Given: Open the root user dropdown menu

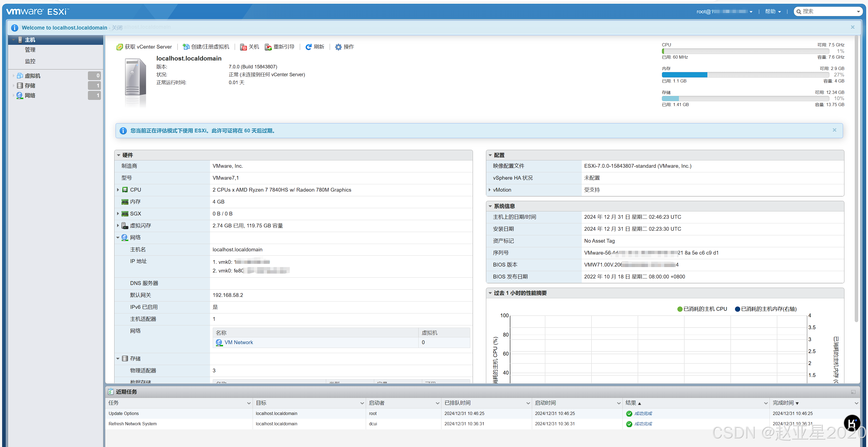Looking at the screenshot, I should pos(724,12).
